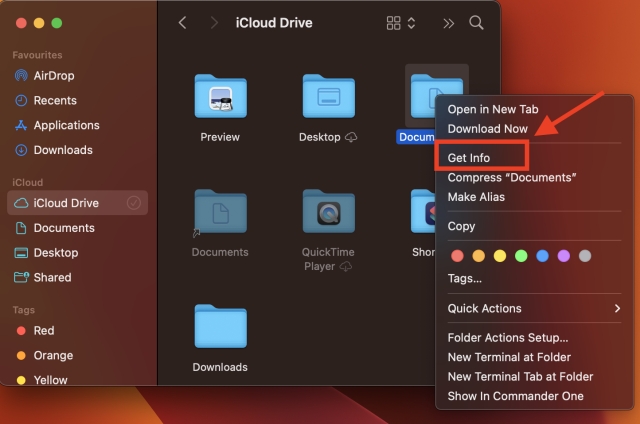The height and width of the screenshot is (424, 640).
Task: Apply the grey tag colour dot
Action: pos(585,256)
